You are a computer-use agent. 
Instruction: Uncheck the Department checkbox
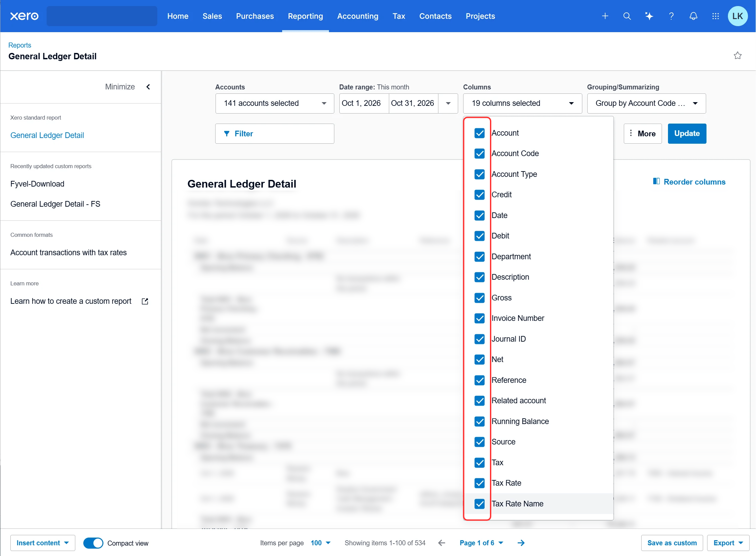click(480, 257)
